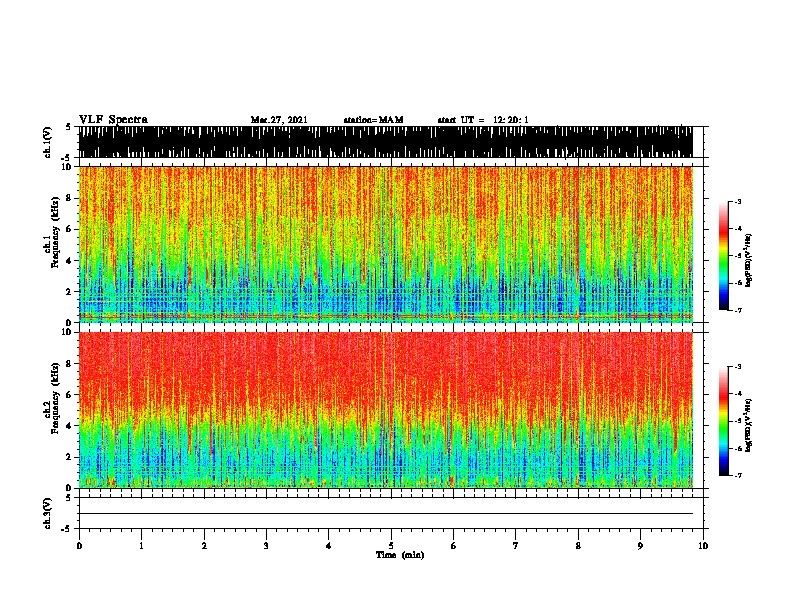Click the "Time (min)" axis title
Image resolution: width=792 pixels, height=612 pixels.
(x=400, y=555)
